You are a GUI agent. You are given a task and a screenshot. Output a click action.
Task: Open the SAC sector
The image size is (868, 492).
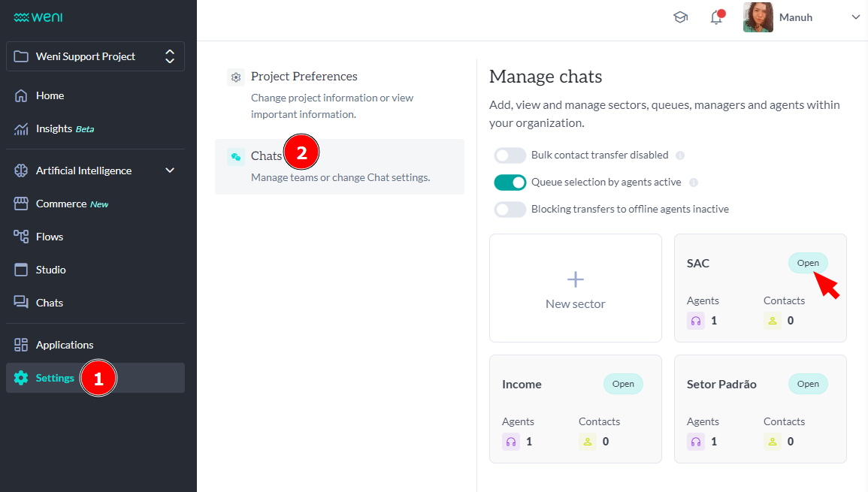click(x=808, y=263)
